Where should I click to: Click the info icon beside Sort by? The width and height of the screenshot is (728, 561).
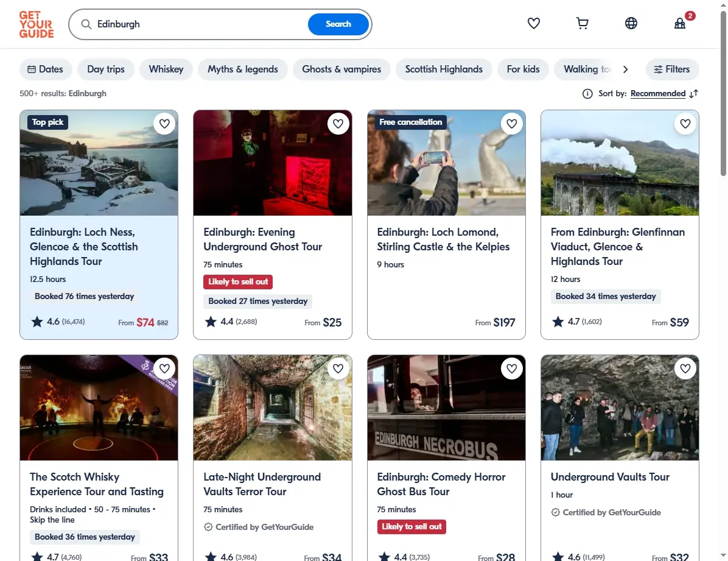click(587, 94)
